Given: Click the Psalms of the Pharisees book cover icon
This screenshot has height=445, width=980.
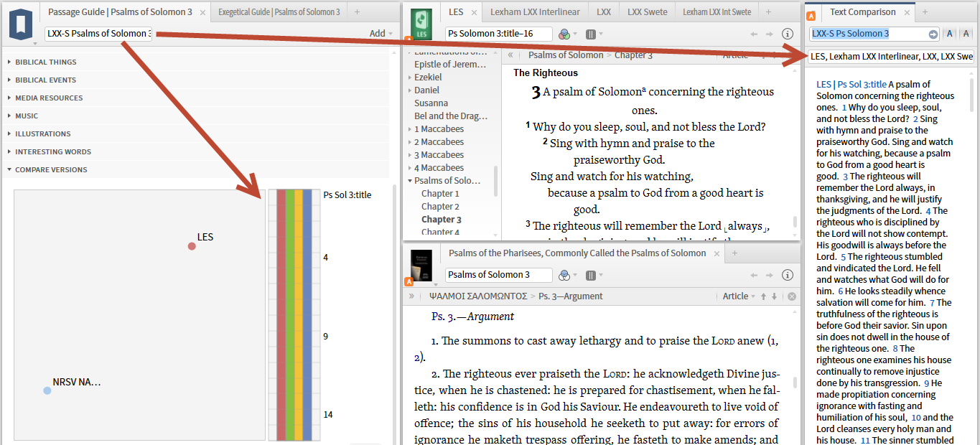Looking at the screenshot, I should coord(422,265).
